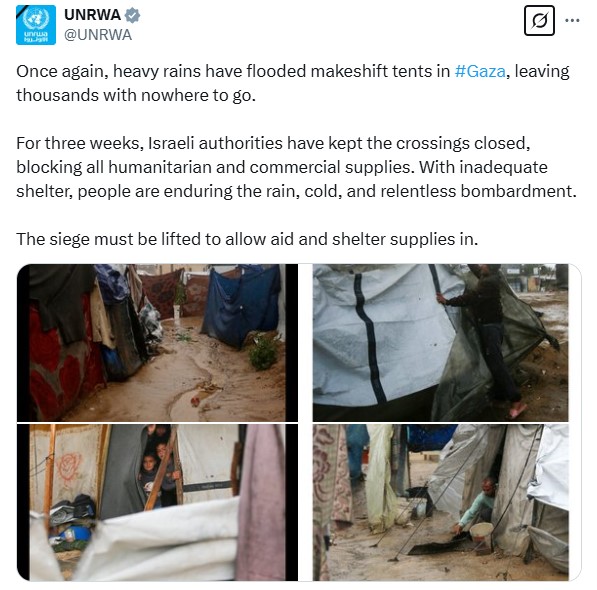Viewport: 597px width, 590px height.
Task: Click the UNRWA display name
Action: (92, 15)
